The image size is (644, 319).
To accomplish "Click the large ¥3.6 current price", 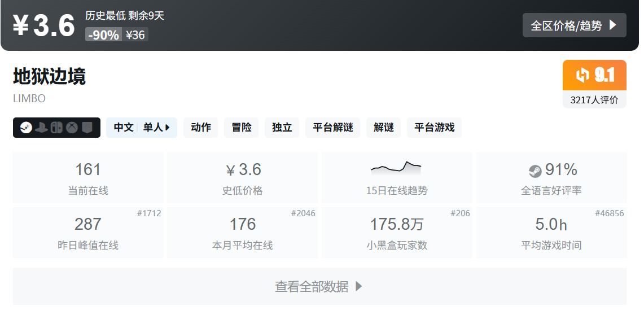I will (x=43, y=25).
